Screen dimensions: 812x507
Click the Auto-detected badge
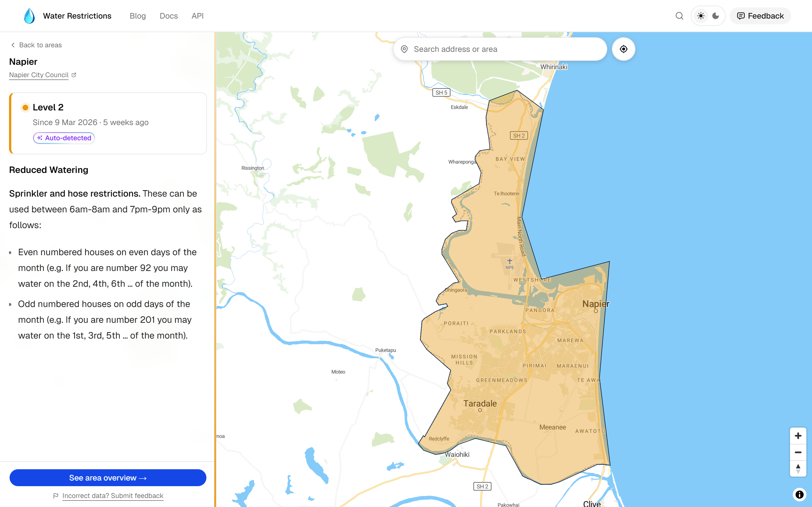tap(64, 138)
